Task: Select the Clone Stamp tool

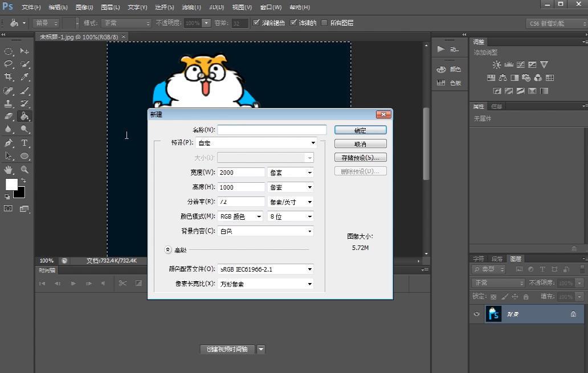Action: click(x=8, y=104)
